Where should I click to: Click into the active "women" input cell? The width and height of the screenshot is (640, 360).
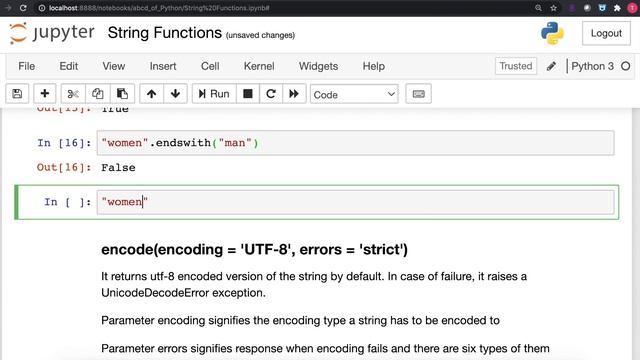click(x=355, y=202)
